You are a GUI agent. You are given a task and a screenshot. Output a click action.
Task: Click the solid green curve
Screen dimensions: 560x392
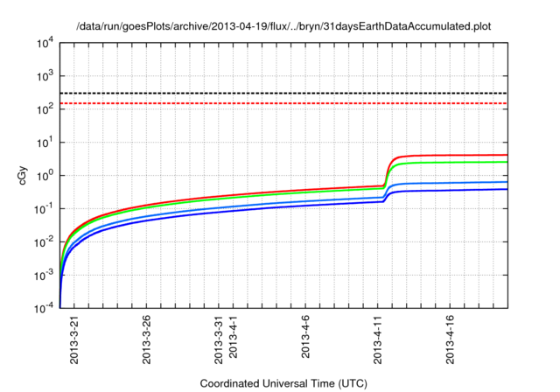[455, 162]
